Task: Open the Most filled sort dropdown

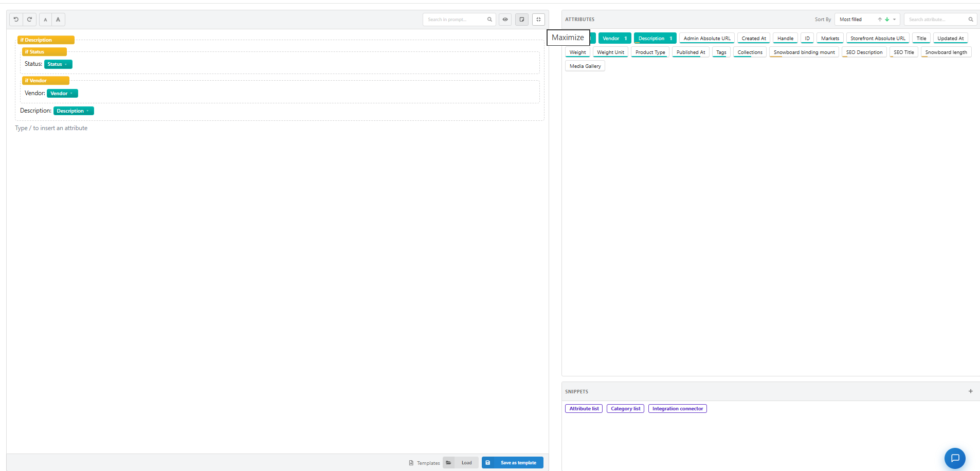Action: pyautogui.click(x=867, y=20)
